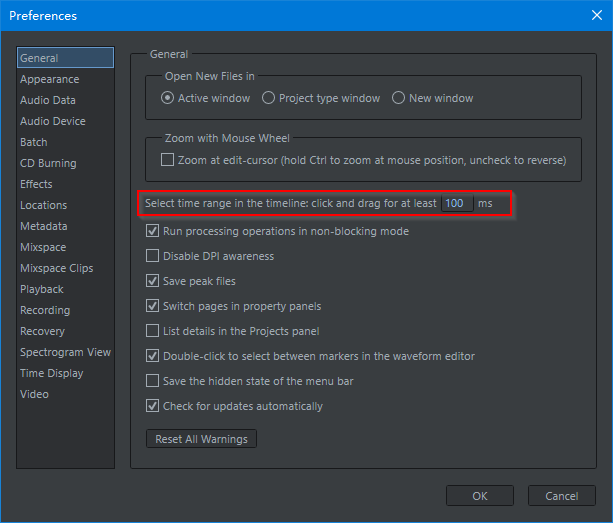Select the Project type window option
Image resolution: width=613 pixels, height=523 pixels.
[x=269, y=98]
